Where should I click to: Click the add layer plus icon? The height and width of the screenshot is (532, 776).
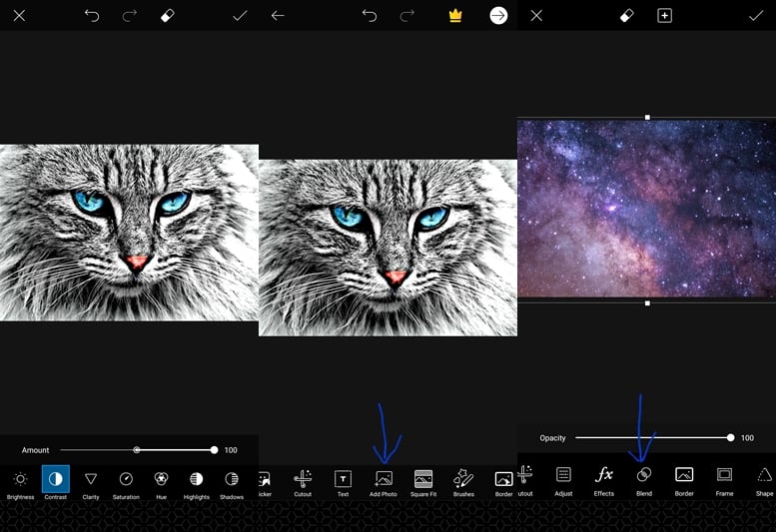[x=664, y=16]
